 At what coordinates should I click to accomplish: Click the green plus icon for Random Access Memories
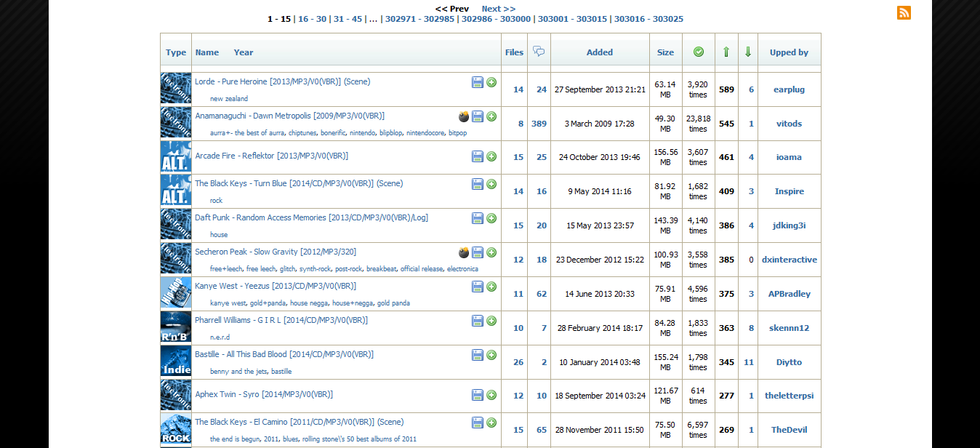tap(491, 218)
